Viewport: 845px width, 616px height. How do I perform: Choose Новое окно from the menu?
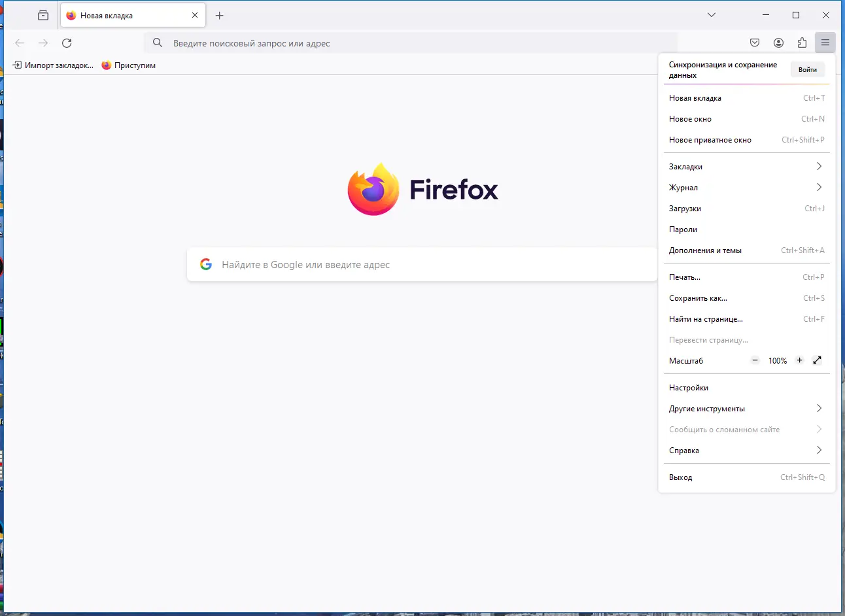pyautogui.click(x=747, y=119)
